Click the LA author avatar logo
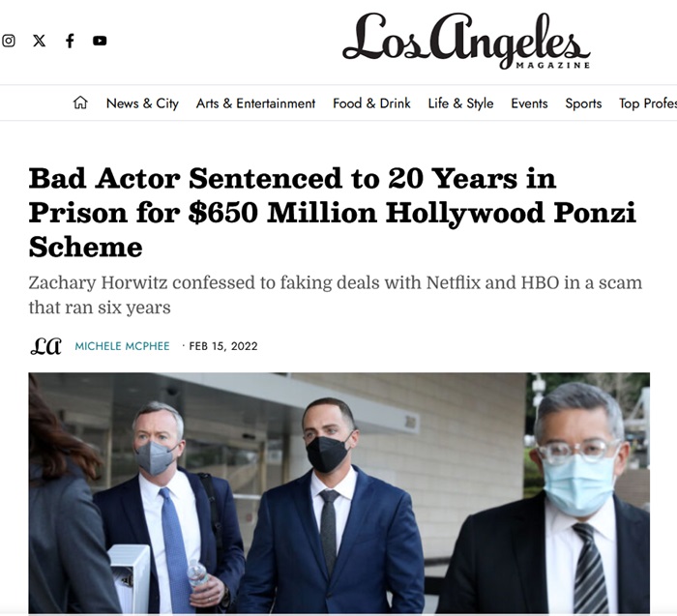Image resolution: width=677 pixels, height=616 pixels. (x=45, y=346)
